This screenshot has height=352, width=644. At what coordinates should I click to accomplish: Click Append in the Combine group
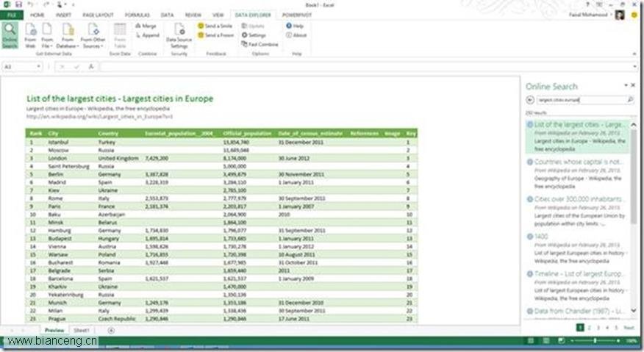pos(148,35)
